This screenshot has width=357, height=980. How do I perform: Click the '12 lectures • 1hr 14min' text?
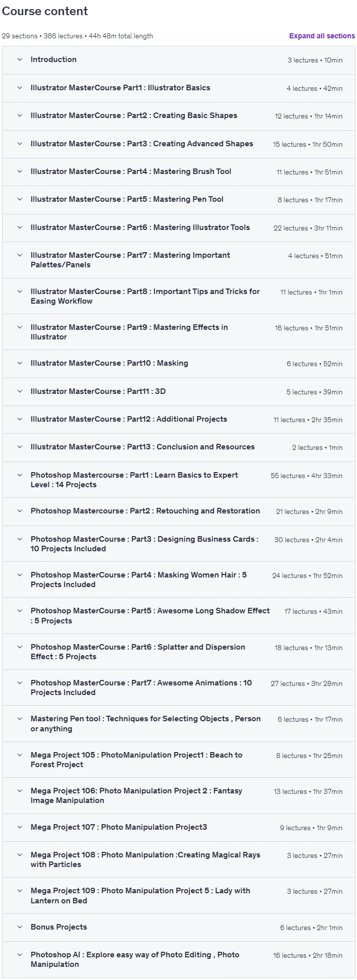[309, 116]
